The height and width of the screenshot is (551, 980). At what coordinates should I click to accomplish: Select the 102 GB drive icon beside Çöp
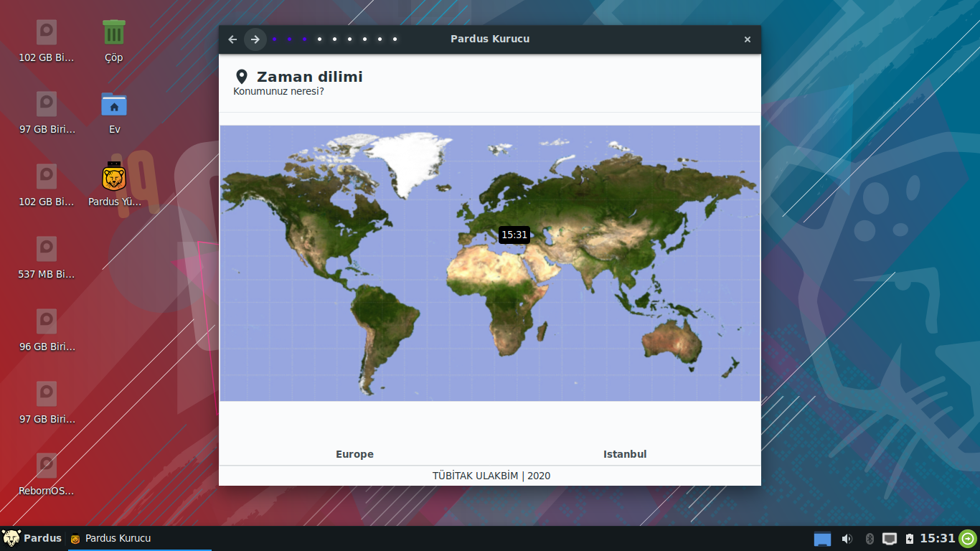click(x=47, y=41)
